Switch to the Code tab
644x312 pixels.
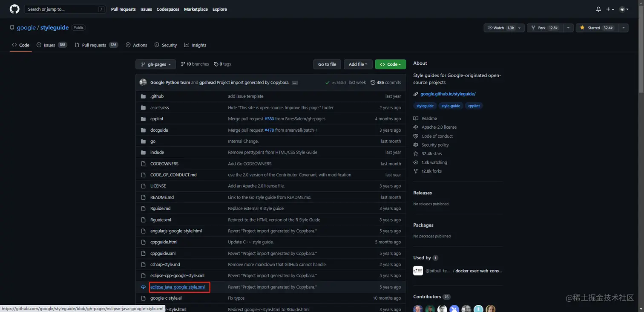(x=20, y=45)
